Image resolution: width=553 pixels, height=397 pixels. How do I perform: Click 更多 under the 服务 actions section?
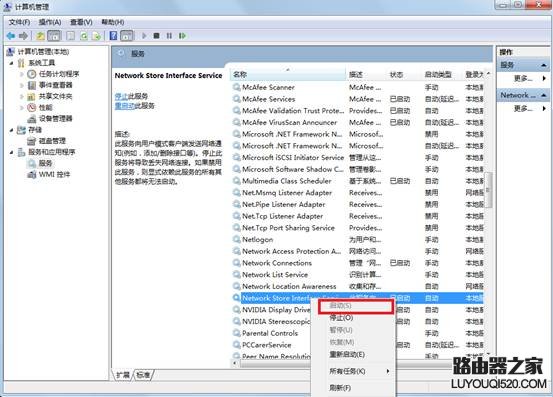tap(523, 78)
